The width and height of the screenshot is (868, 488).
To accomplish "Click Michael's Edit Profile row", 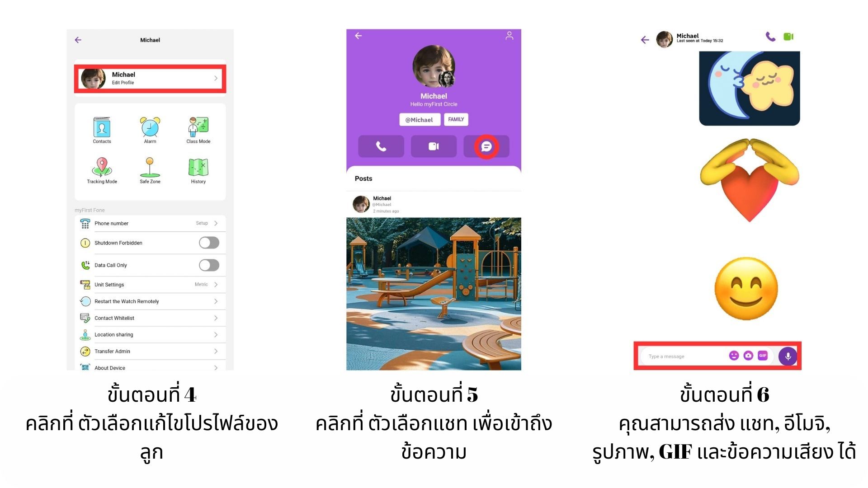I will pyautogui.click(x=150, y=79).
